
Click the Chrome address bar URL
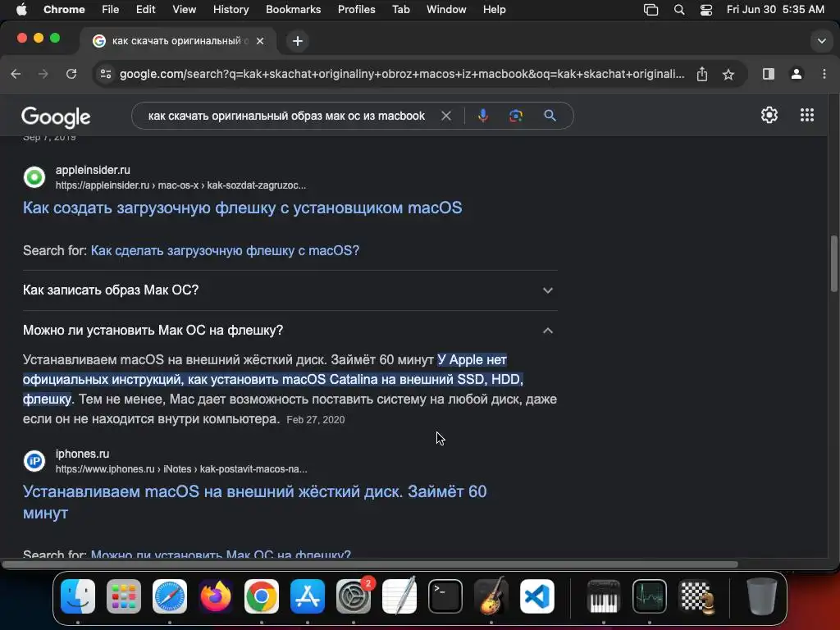(402, 74)
